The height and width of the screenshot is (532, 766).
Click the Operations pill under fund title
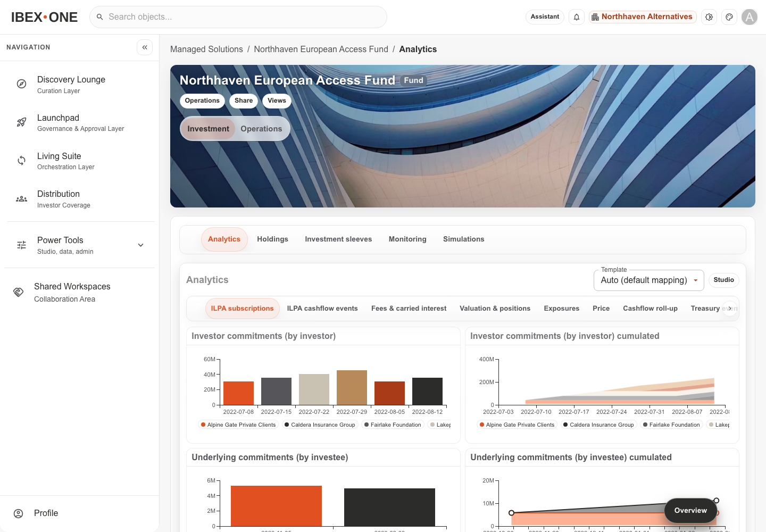(x=202, y=101)
